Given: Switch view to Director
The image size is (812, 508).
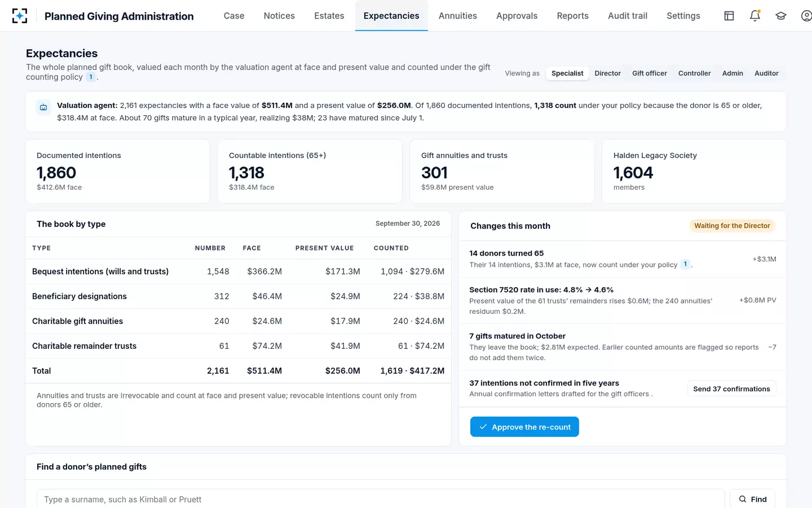Looking at the screenshot, I should (607, 73).
